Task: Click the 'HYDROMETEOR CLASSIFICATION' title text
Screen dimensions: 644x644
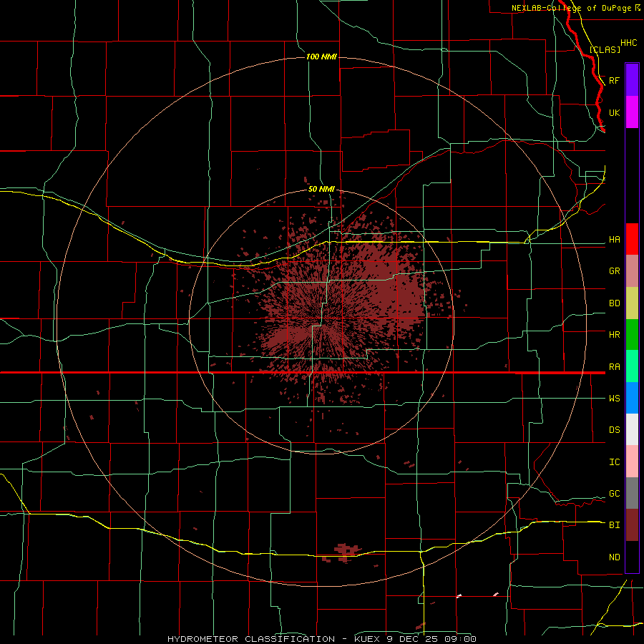Action: click(x=251, y=639)
